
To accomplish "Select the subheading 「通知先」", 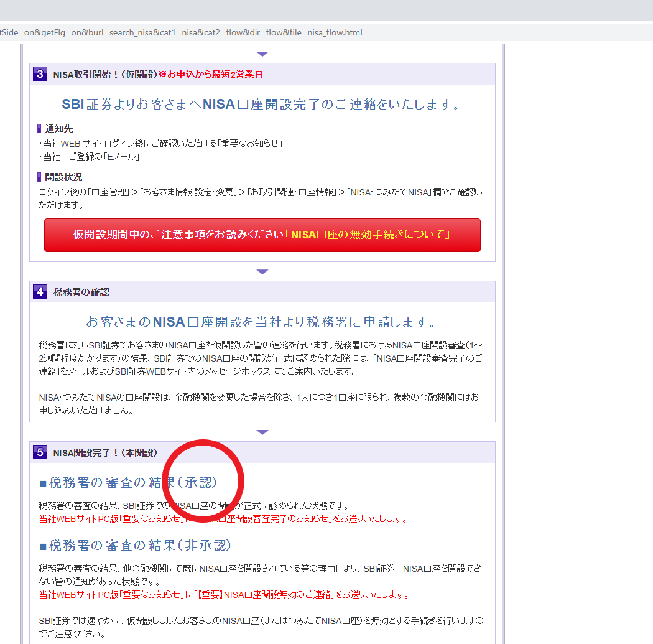I will pyautogui.click(x=59, y=129).
